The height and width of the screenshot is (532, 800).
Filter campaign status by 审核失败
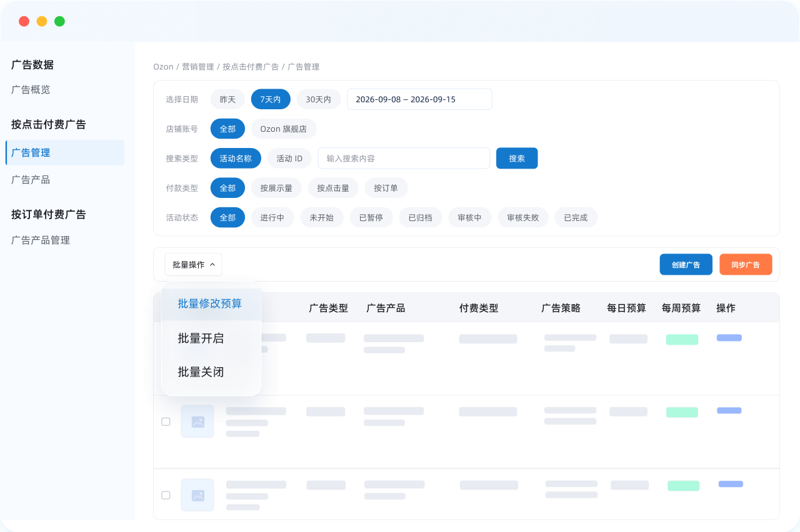click(523, 218)
